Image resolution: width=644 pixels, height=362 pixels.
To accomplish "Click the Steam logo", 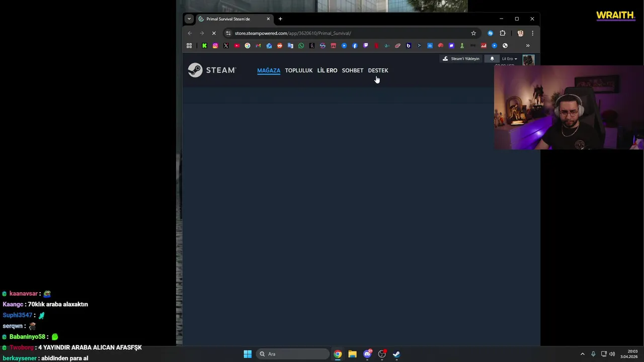I will (212, 70).
